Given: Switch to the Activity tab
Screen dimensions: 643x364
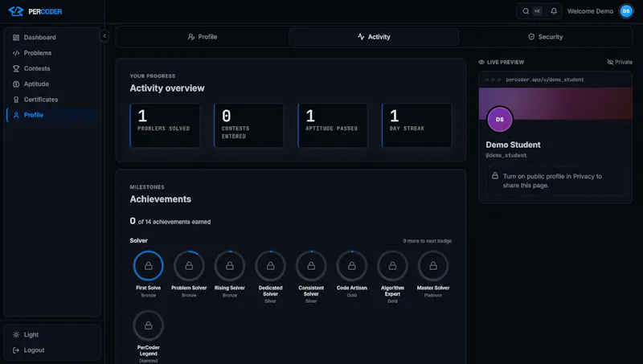Looking at the screenshot, I should point(374,37).
